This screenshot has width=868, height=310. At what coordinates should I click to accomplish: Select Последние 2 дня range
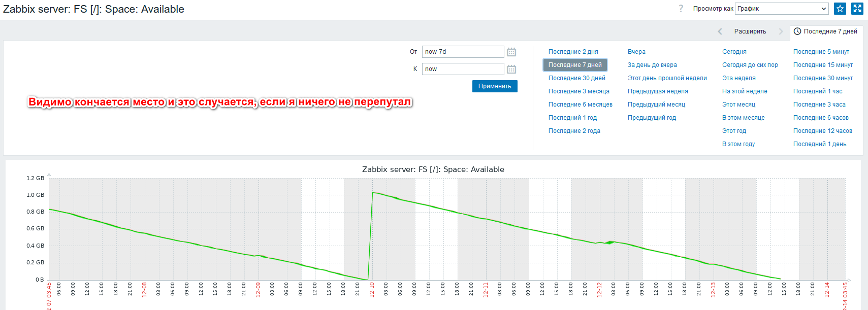point(573,52)
